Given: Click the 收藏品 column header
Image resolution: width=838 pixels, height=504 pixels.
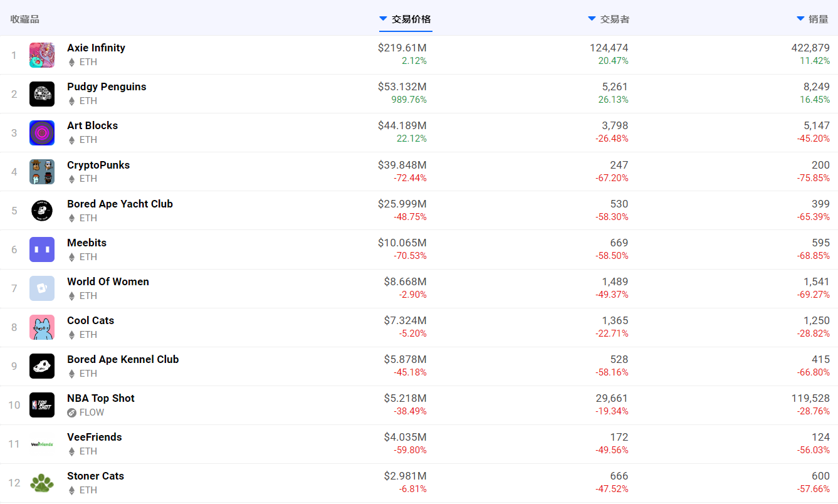Looking at the screenshot, I should pos(25,19).
